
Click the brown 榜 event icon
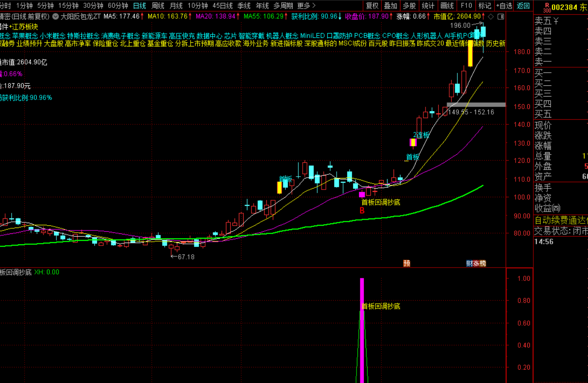point(483,263)
